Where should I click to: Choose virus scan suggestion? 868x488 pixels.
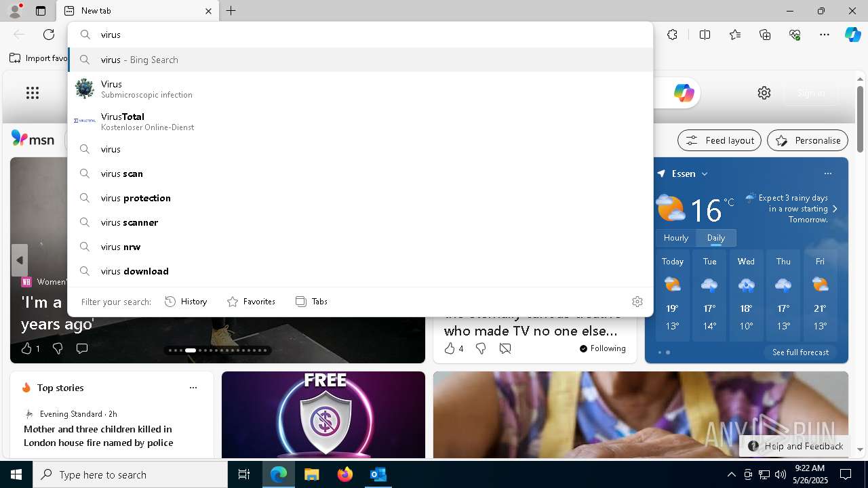pos(360,174)
